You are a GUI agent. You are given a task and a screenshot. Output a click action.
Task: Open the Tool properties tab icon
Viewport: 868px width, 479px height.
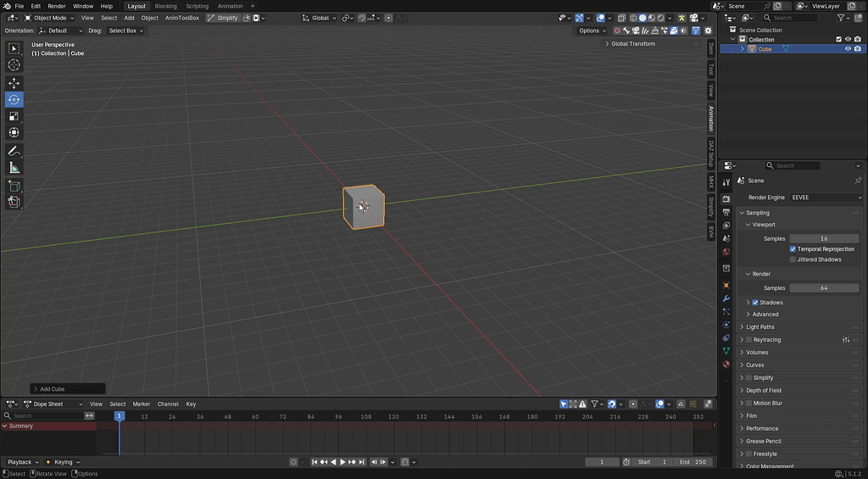tap(726, 182)
